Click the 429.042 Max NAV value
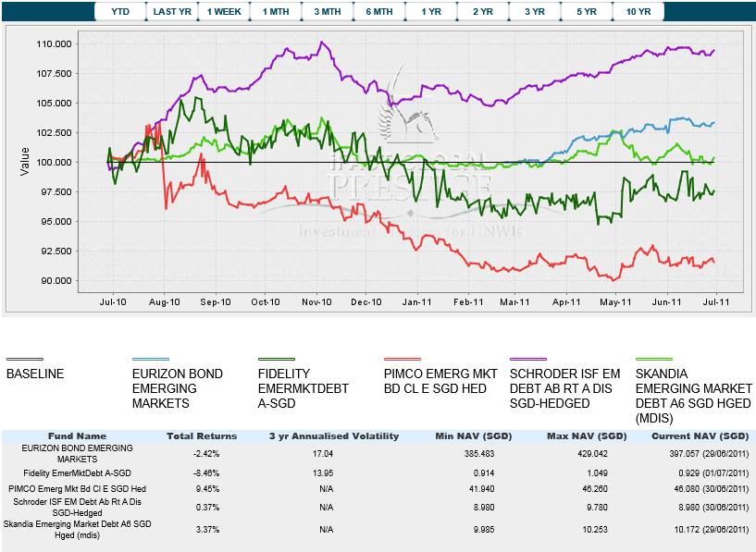 (592, 454)
